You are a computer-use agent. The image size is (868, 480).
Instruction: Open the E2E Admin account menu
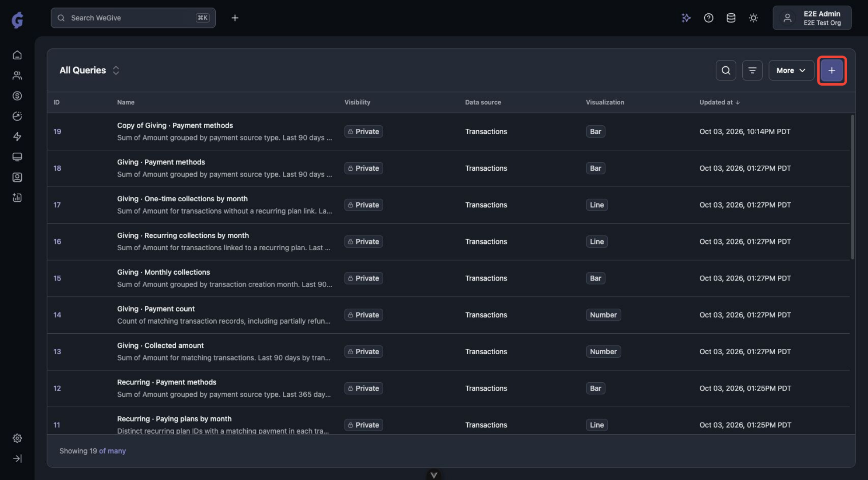coord(812,18)
